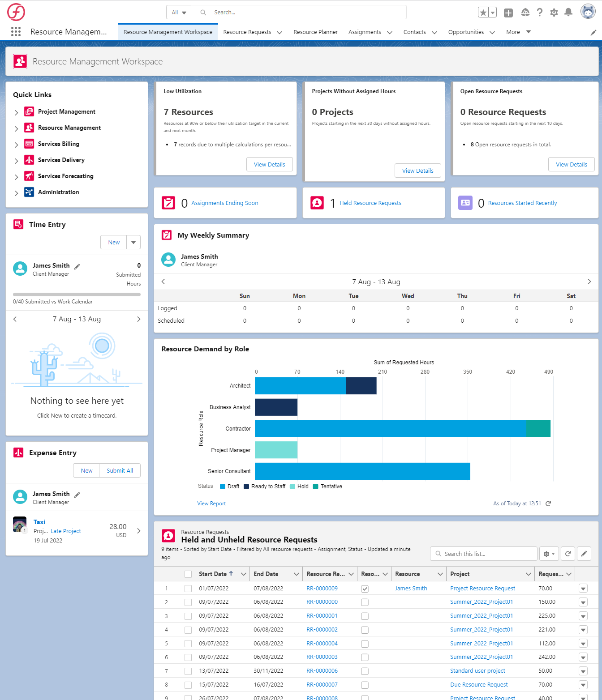
Task: Click the Favorites star icon
Action: (483, 13)
